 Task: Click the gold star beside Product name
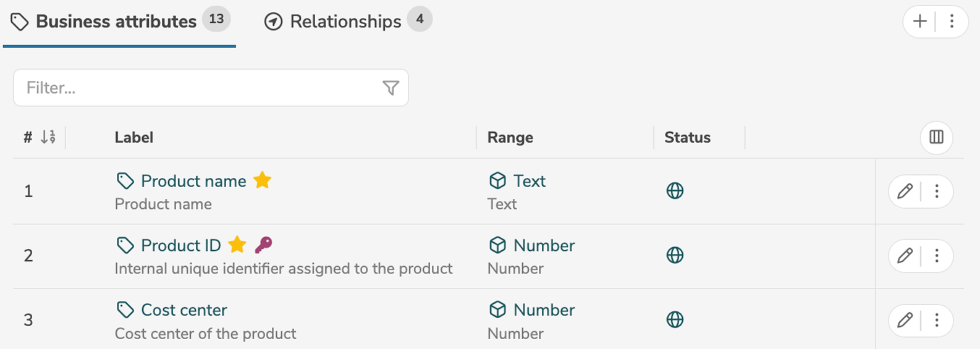(263, 180)
